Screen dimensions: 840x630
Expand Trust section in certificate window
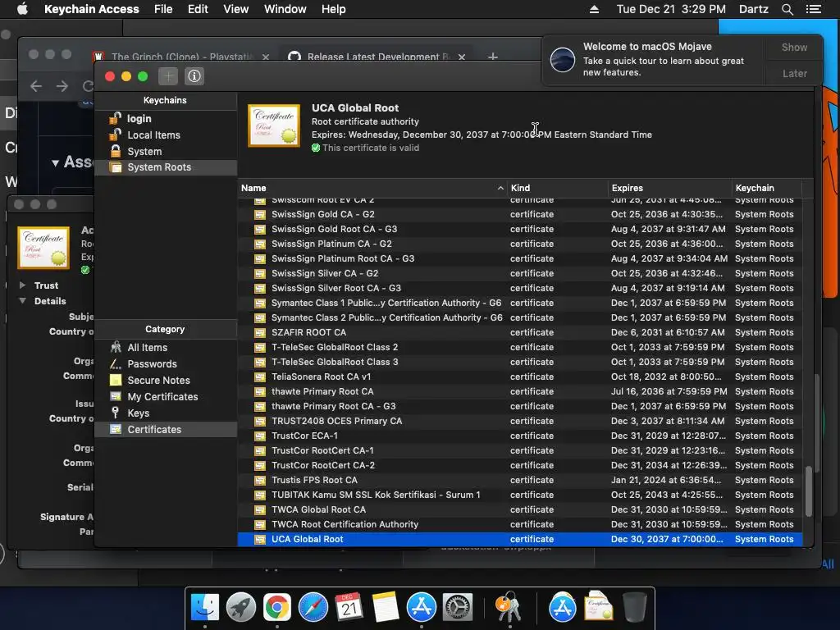[x=22, y=285]
